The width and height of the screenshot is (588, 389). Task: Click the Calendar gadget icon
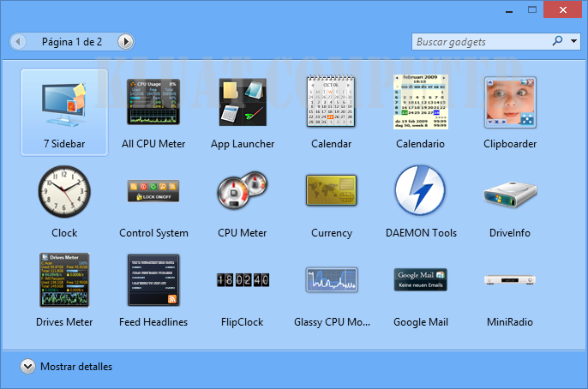pos(332,103)
